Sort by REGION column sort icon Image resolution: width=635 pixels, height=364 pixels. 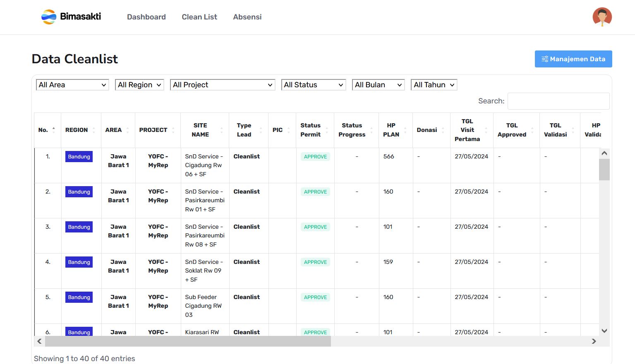pyautogui.click(x=94, y=130)
